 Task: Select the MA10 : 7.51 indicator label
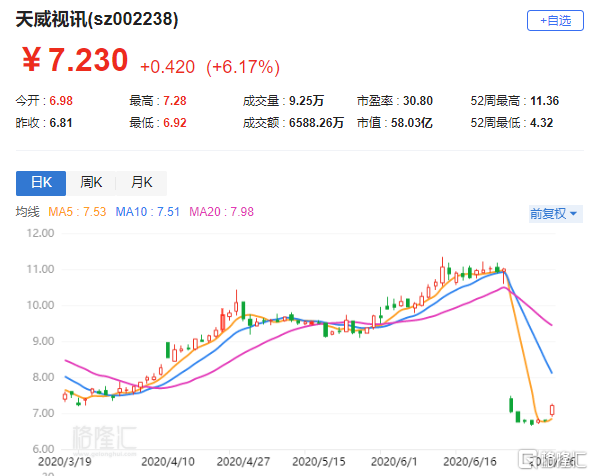147,212
